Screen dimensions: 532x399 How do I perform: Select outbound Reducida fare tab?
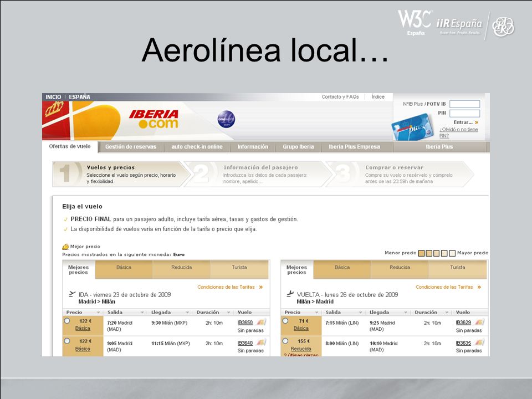tap(182, 270)
